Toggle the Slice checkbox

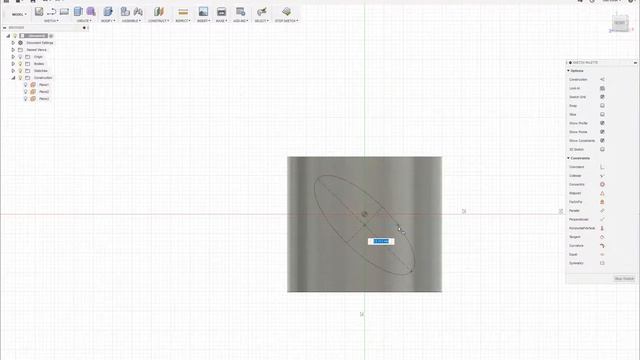tap(602, 115)
